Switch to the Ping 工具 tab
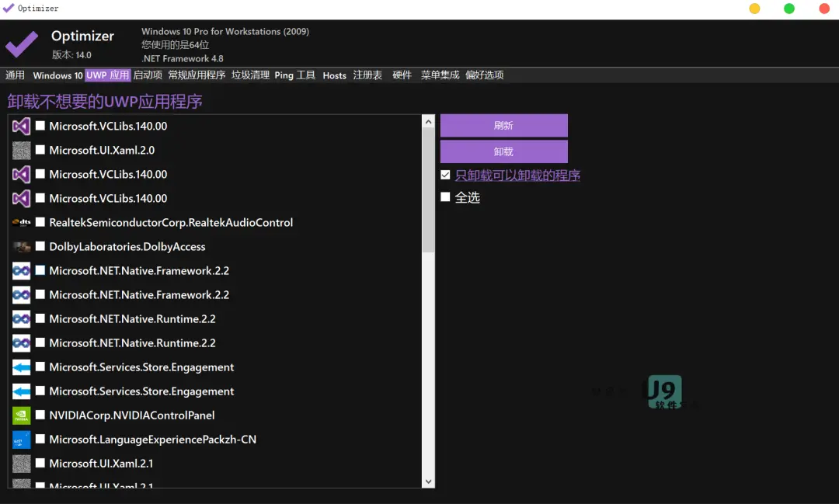Screen dimensions: 839x504 point(295,75)
